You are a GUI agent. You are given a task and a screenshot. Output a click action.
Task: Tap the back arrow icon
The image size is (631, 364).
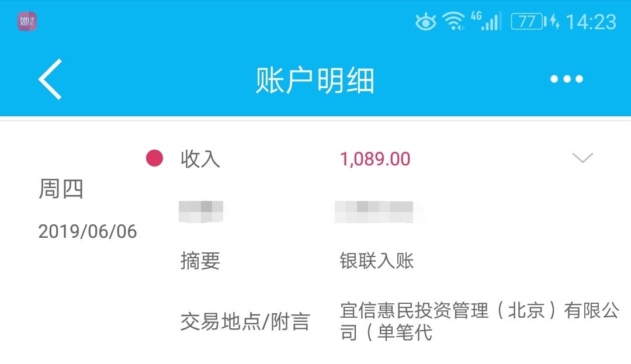(50, 79)
